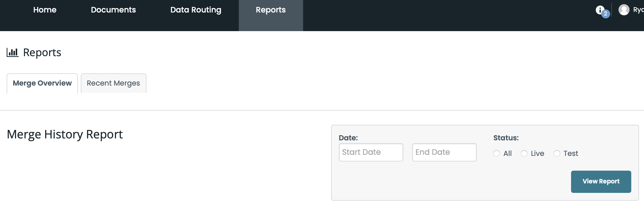Click the End Date field

[444, 152]
